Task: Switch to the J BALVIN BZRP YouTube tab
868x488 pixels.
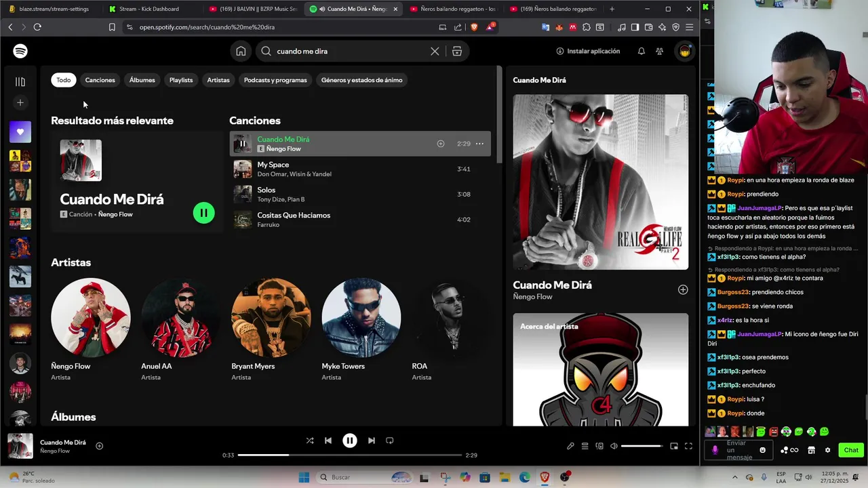Action: pyautogui.click(x=252, y=9)
